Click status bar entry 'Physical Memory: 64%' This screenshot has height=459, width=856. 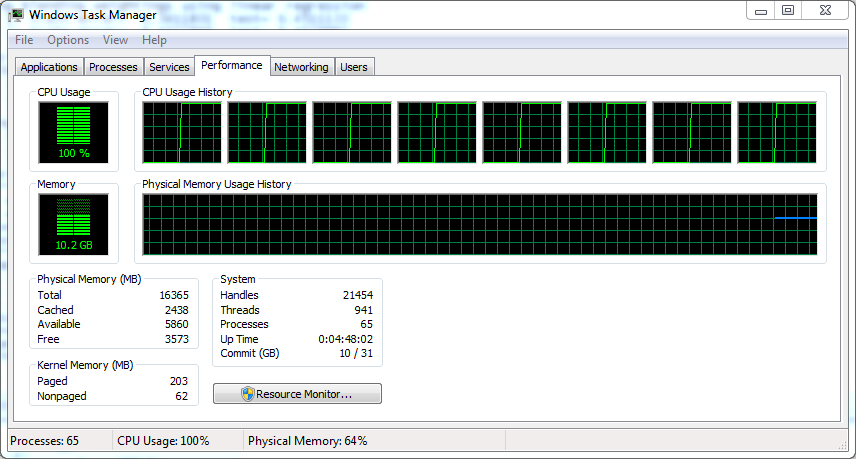[307, 440]
